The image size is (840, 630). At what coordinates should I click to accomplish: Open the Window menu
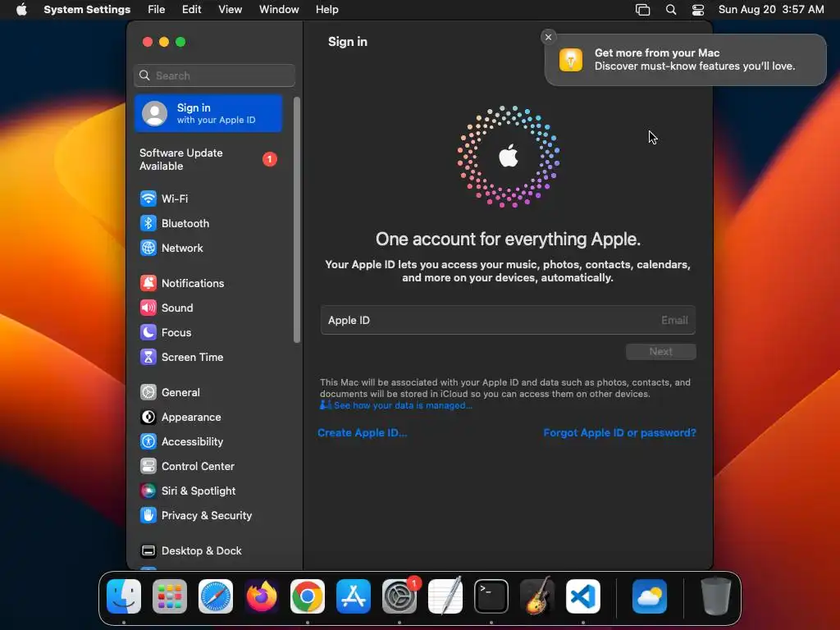279,10
